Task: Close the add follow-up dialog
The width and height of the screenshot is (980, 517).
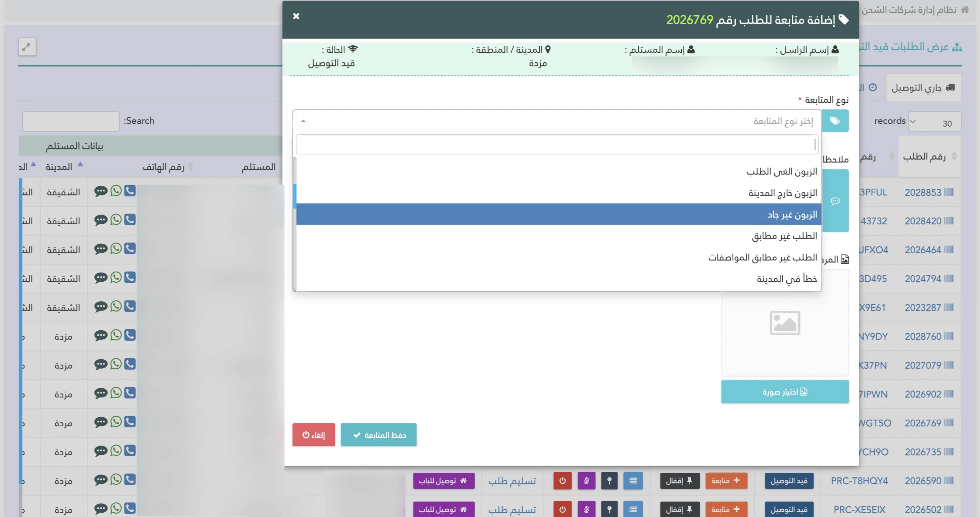Action: click(x=296, y=16)
